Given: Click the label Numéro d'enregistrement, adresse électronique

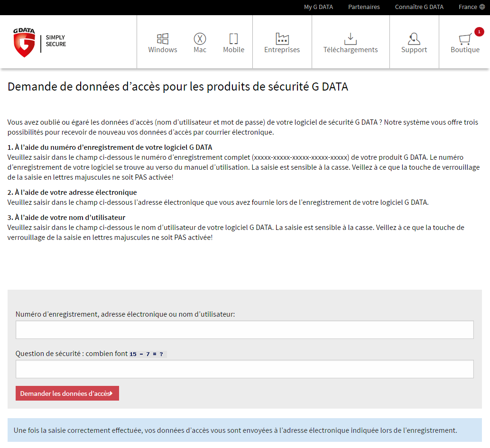Looking at the screenshot, I should click(x=125, y=314).
